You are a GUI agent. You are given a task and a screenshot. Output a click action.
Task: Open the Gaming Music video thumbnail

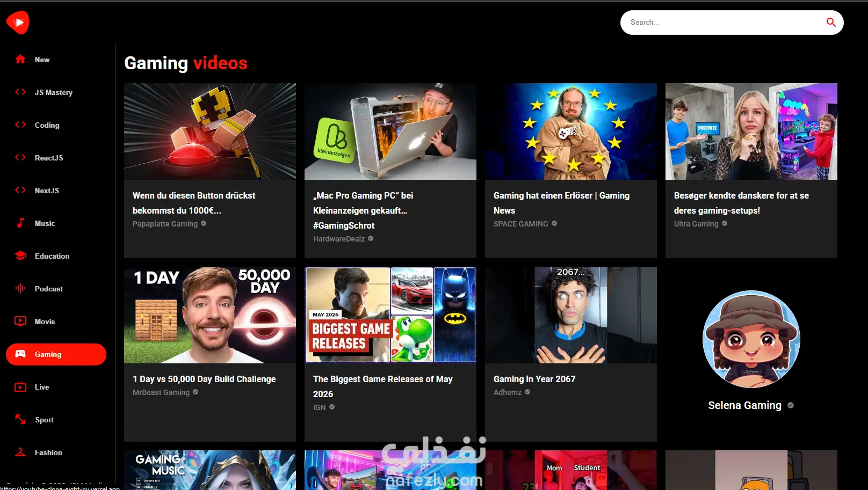coord(210,470)
